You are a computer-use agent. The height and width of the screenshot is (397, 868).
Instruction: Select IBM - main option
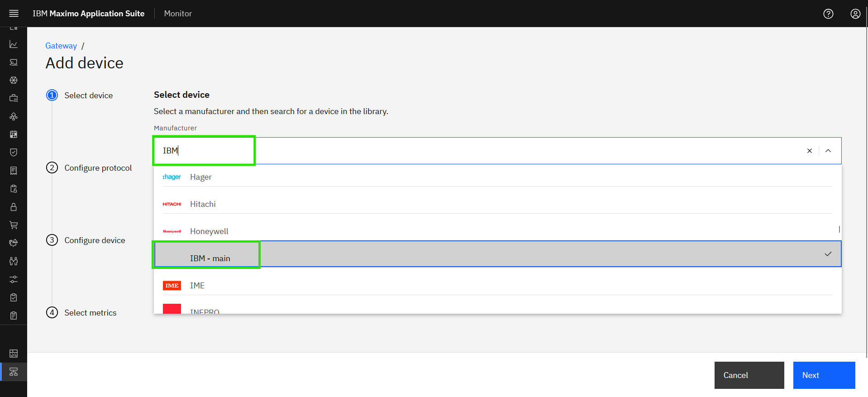tap(498, 254)
